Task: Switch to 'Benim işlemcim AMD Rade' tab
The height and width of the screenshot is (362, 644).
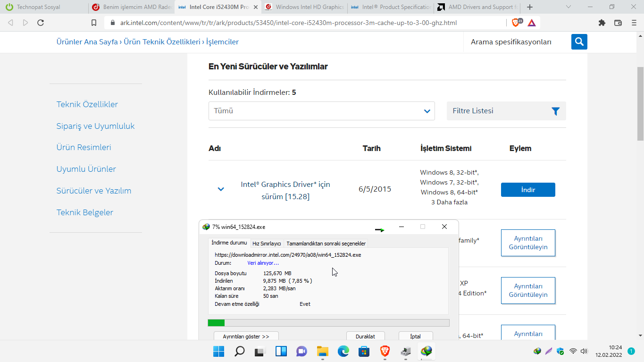Action: pos(131,7)
